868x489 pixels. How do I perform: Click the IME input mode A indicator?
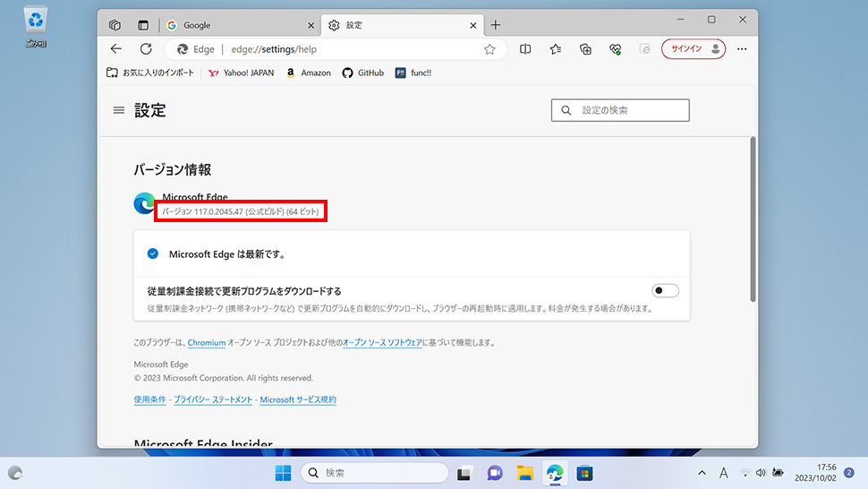[724, 473]
